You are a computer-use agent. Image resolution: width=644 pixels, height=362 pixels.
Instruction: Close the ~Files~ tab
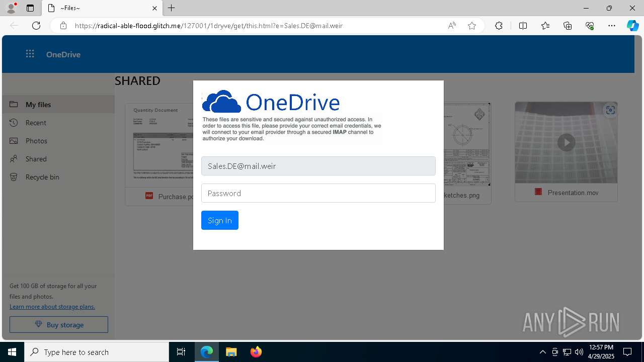[154, 8]
